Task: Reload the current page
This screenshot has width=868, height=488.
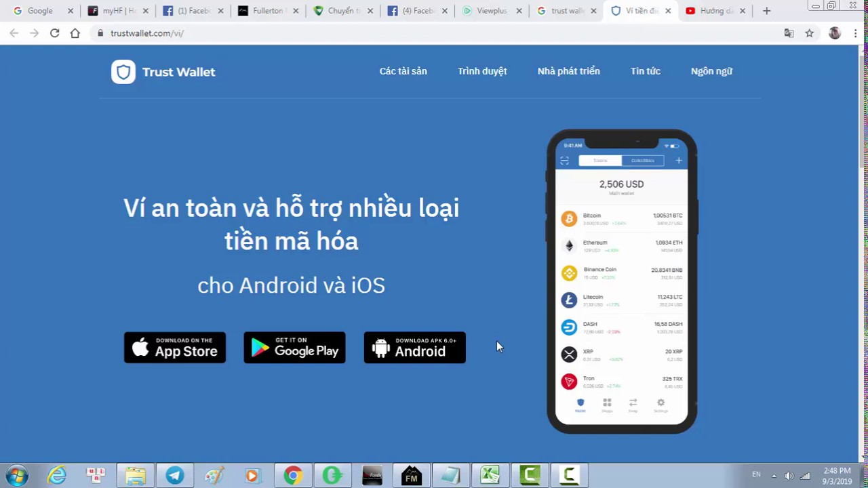Action: pos(54,33)
